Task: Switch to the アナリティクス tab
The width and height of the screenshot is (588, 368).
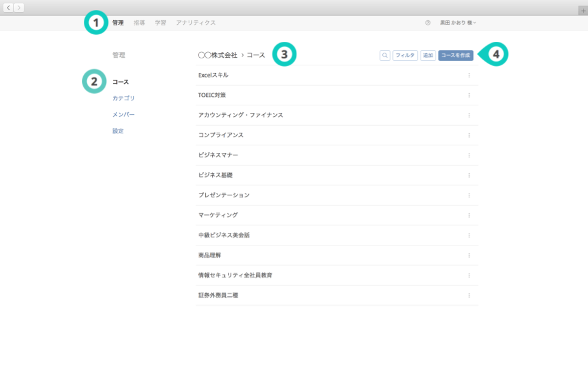Action: tap(196, 23)
